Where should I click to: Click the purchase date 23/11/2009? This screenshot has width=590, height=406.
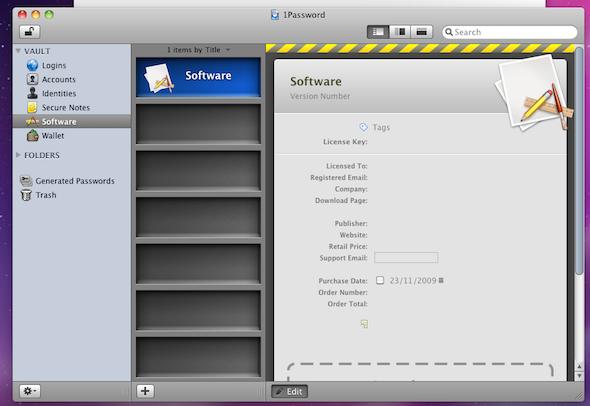tap(413, 280)
